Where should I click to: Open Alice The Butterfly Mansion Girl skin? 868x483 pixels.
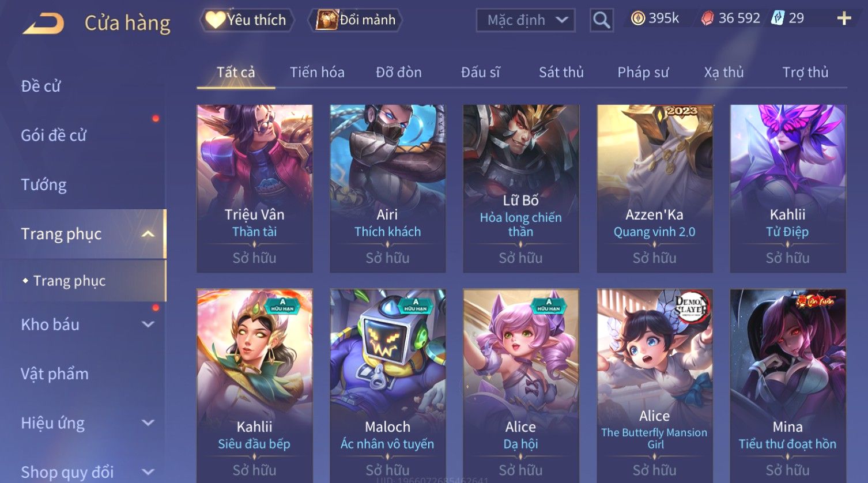tap(655, 385)
